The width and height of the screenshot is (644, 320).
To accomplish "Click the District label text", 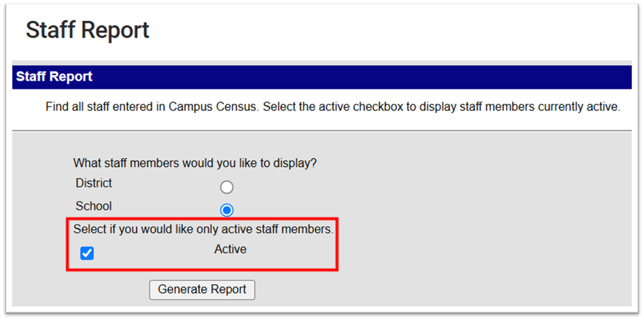I will click(94, 183).
